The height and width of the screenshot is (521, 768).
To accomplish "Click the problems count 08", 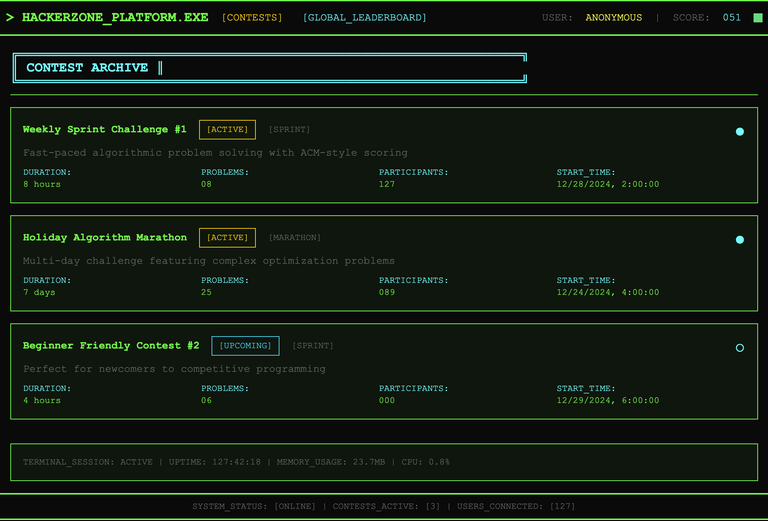I will pos(206,185).
